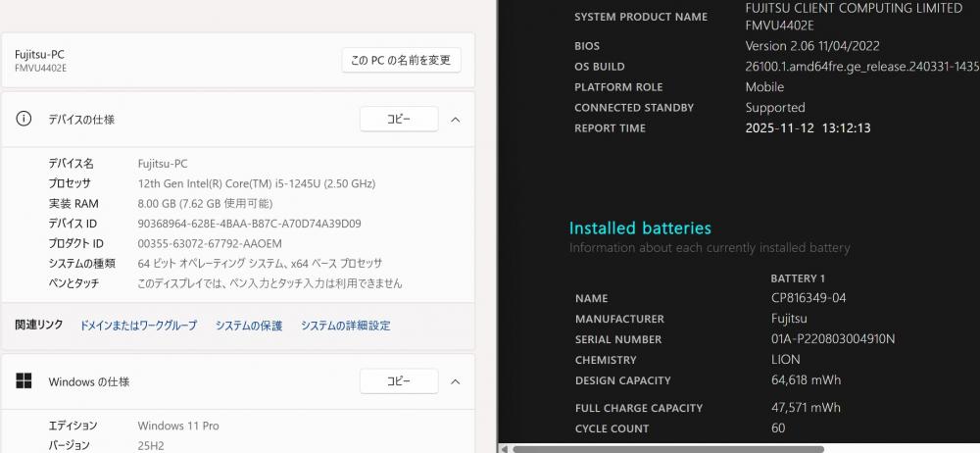This screenshot has width=980, height=453.
Task: Click the DESIGN CAPACITY label
Action: click(623, 380)
